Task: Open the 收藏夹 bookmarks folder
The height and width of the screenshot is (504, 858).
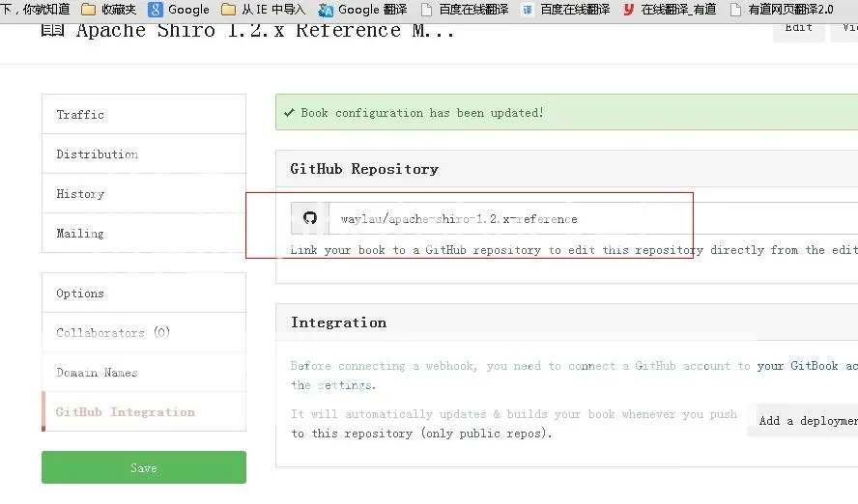Action: coord(108,10)
